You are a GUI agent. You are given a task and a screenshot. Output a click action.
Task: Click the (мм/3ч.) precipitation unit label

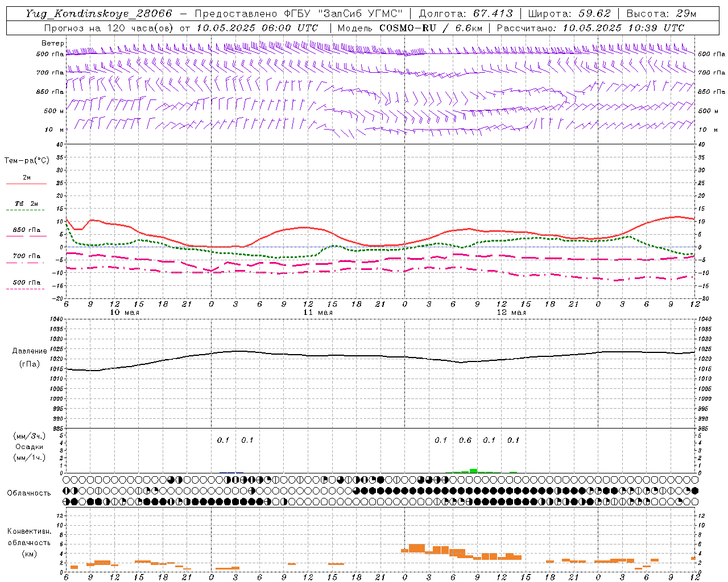point(29,436)
